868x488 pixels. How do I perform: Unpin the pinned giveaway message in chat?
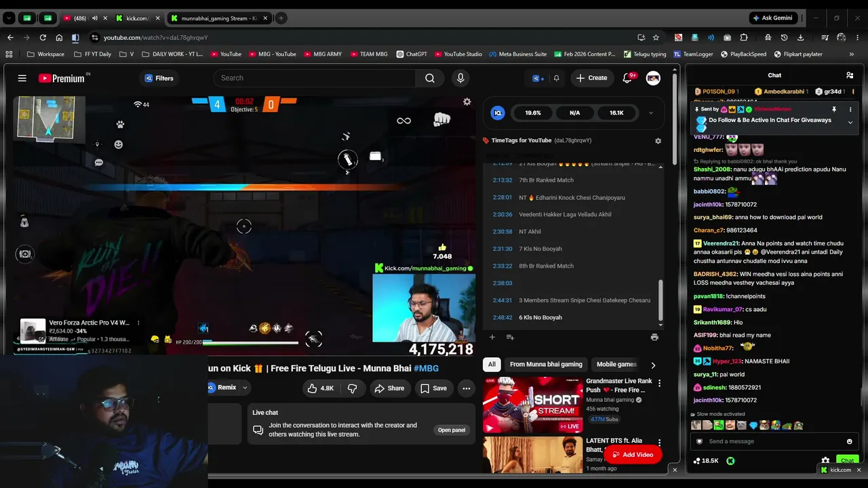coord(834,109)
